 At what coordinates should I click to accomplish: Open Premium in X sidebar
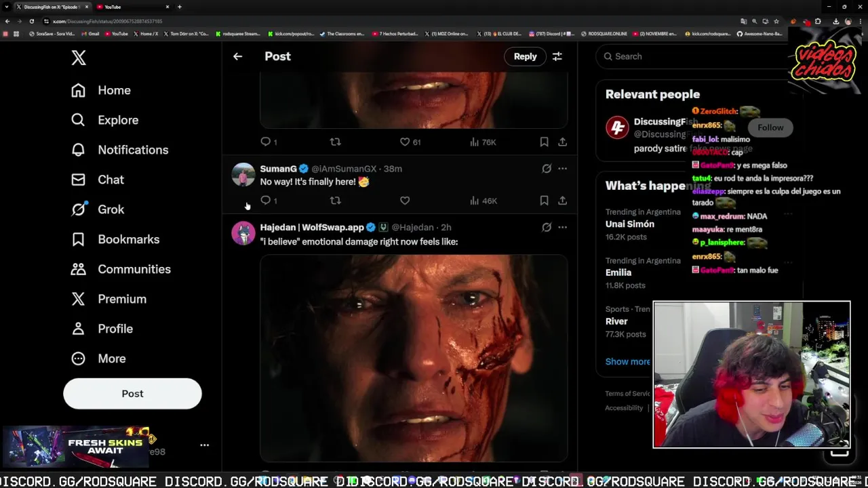108,299
